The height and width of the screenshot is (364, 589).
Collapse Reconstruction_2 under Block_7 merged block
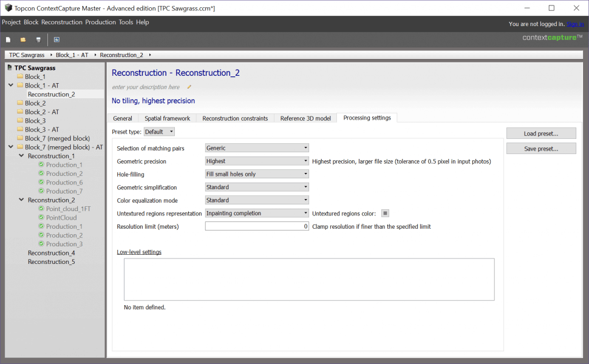[21, 200]
